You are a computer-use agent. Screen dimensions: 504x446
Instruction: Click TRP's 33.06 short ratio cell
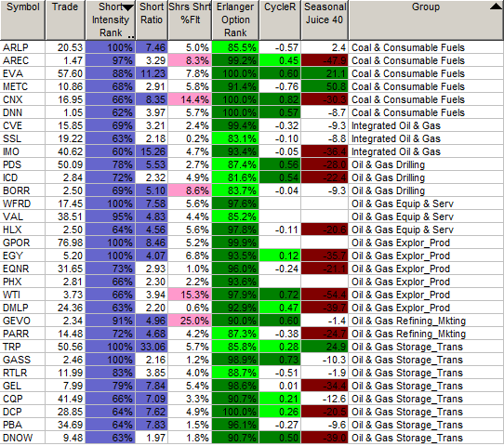(152, 347)
